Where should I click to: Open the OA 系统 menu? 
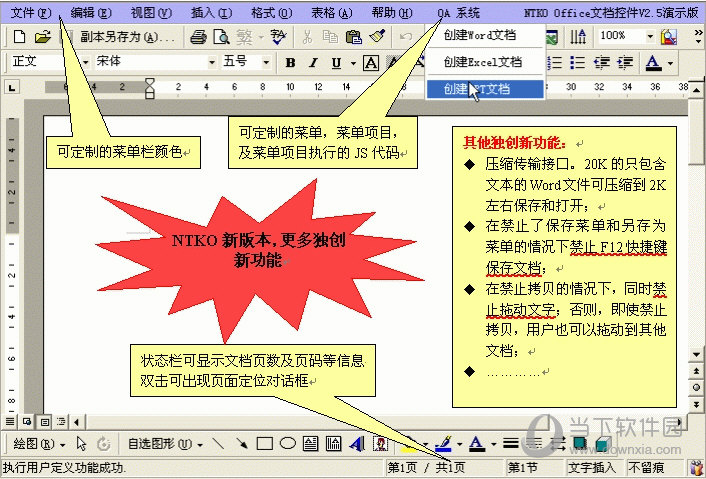(x=458, y=13)
